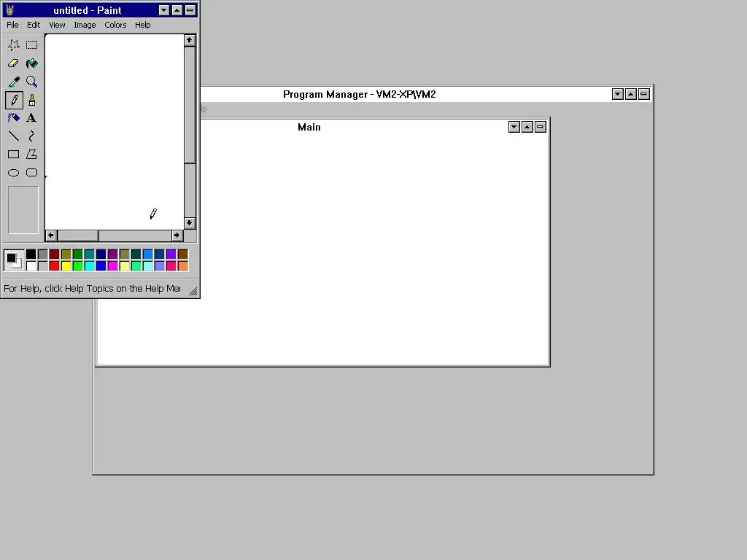Click the foreground/background color indicator box

(14, 260)
